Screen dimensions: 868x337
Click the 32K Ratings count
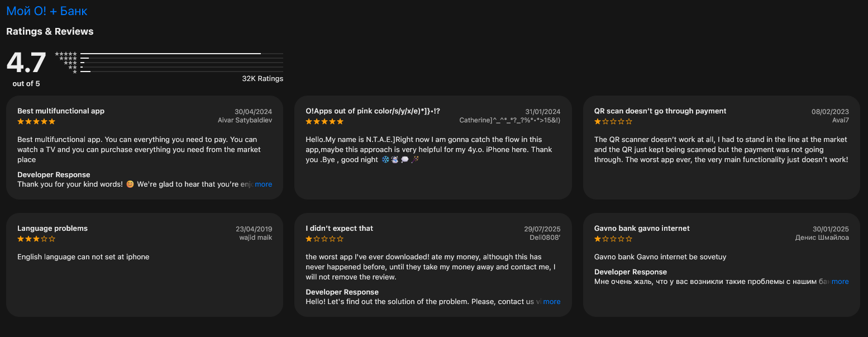[263, 79]
